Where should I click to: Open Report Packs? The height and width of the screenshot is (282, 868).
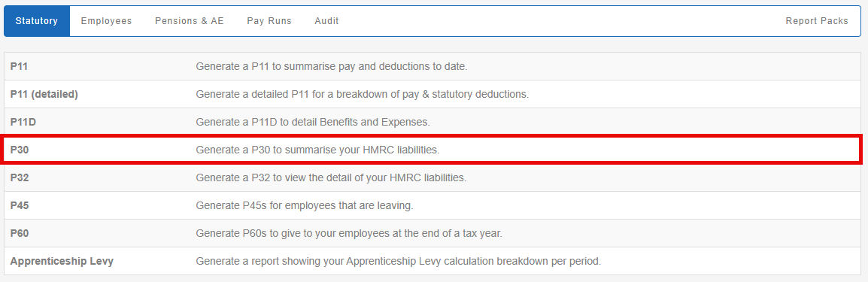(x=817, y=21)
